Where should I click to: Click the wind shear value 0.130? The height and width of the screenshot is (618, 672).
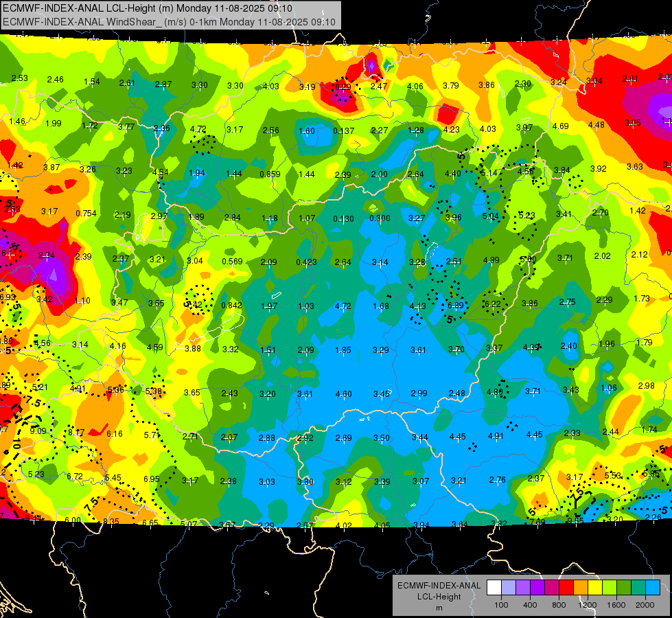[x=344, y=219]
